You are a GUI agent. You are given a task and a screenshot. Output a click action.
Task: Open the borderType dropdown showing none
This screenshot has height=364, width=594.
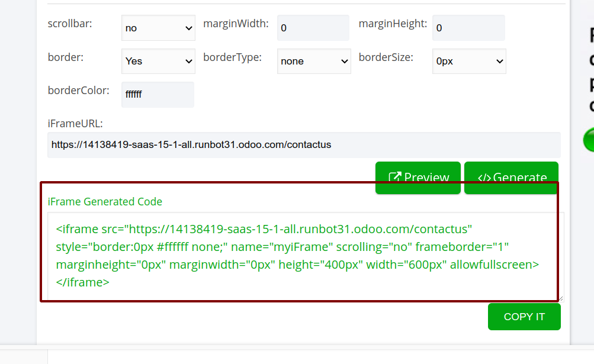pyautogui.click(x=314, y=61)
